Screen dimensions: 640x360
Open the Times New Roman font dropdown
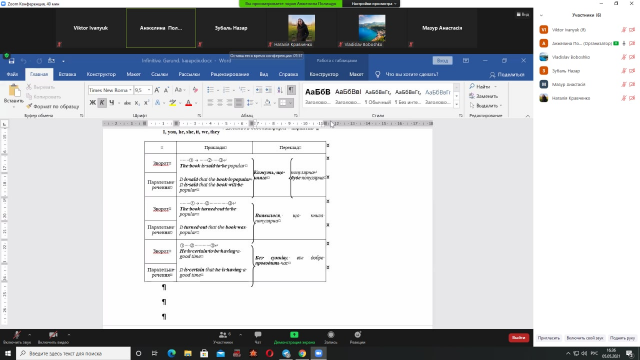click(x=130, y=90)
